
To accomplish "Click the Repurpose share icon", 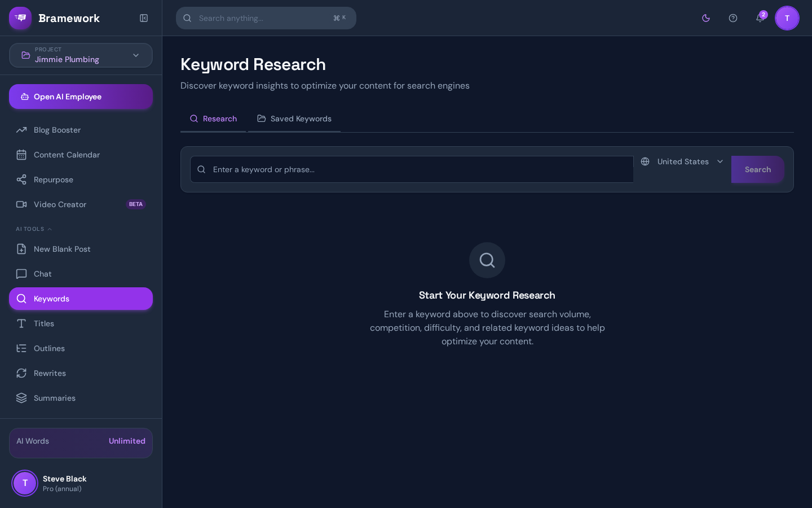I will click(21, 179).
